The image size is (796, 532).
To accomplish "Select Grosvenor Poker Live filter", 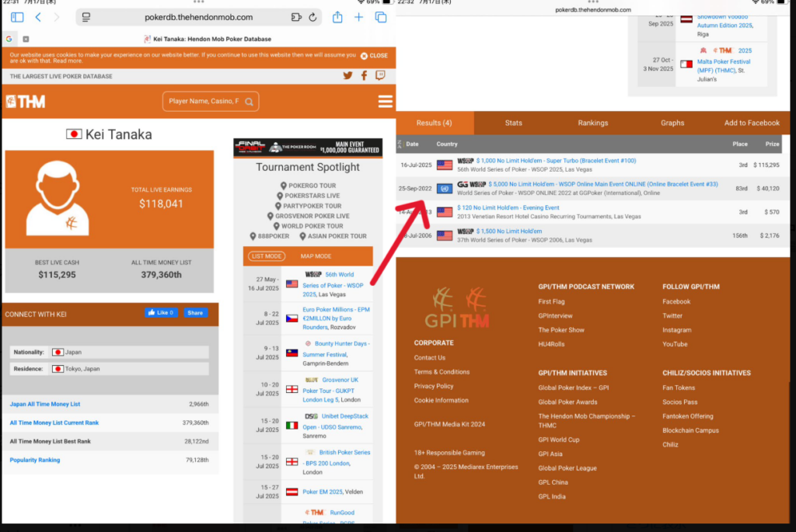I will (x=308, y=216).
